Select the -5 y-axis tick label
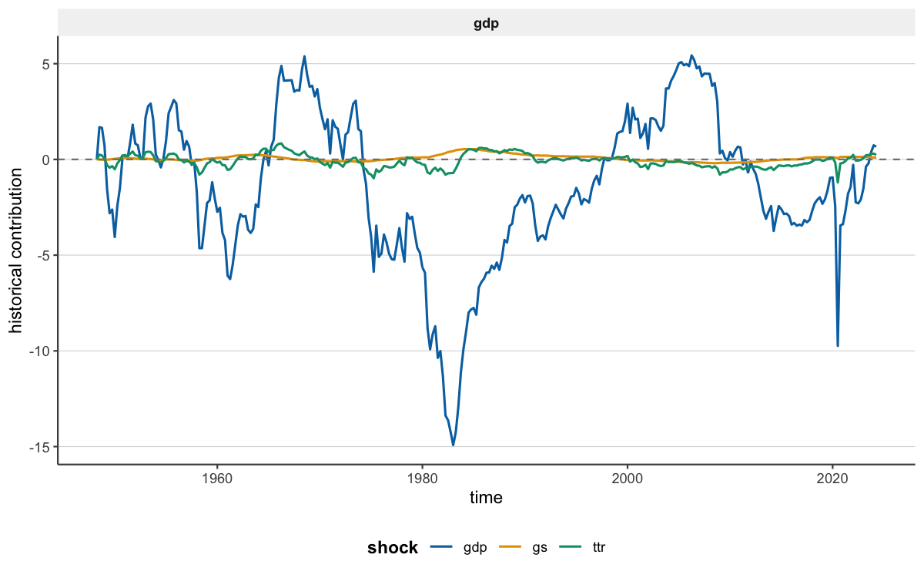 [42, 255]
